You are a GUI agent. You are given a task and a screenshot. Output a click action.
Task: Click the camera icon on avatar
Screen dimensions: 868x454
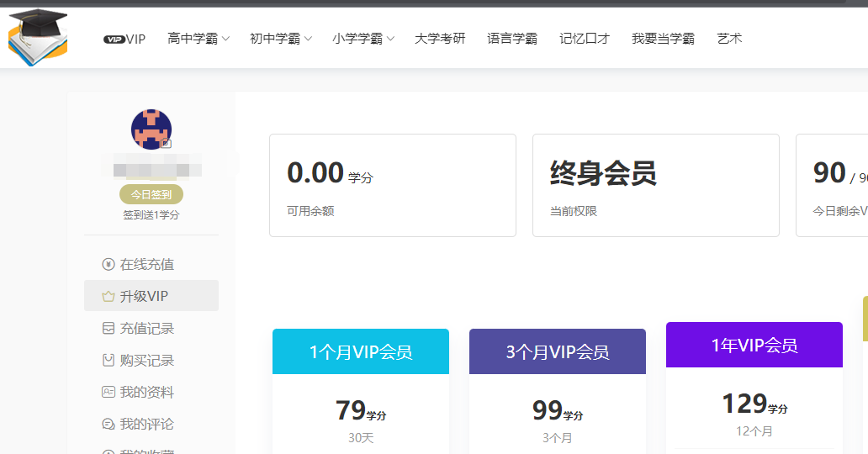(x=166, y=144)
